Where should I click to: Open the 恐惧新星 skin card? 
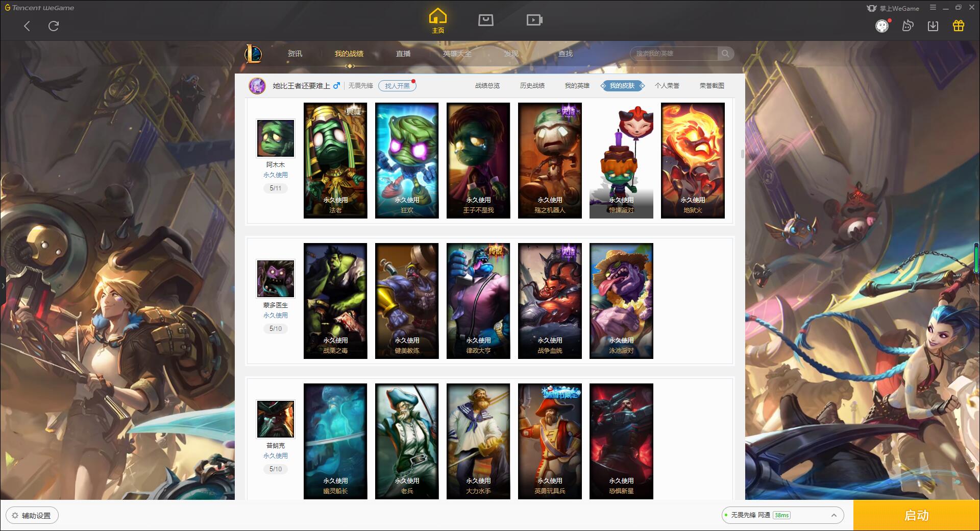(x=621, y=441)
